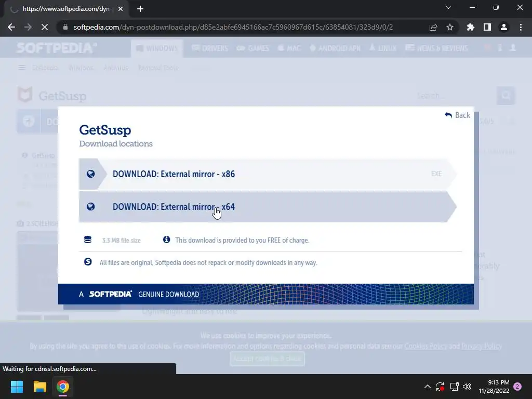Open the notification badge showing 2
The height and width of the screenshot is (399, 532).
pos(517,387)
